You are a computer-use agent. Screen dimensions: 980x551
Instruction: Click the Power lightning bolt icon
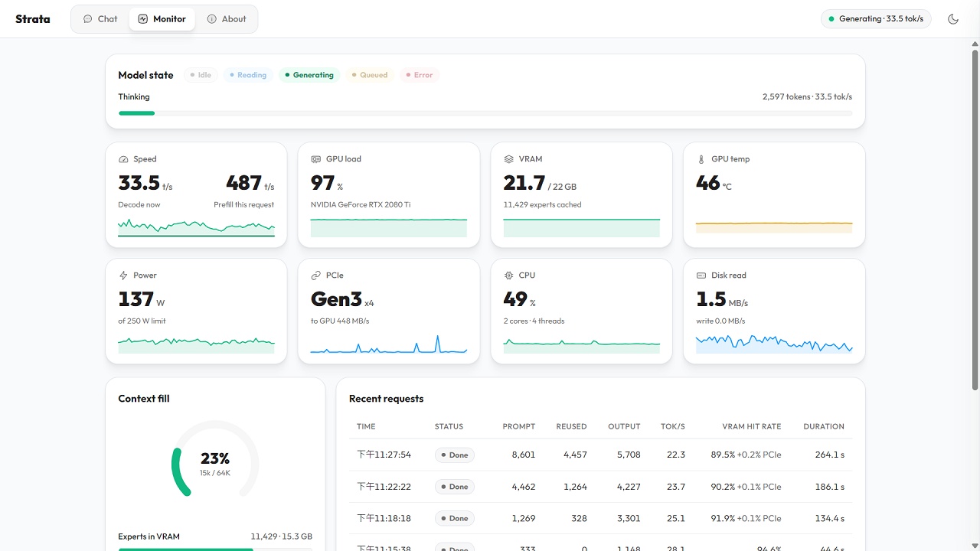point(123,275)
